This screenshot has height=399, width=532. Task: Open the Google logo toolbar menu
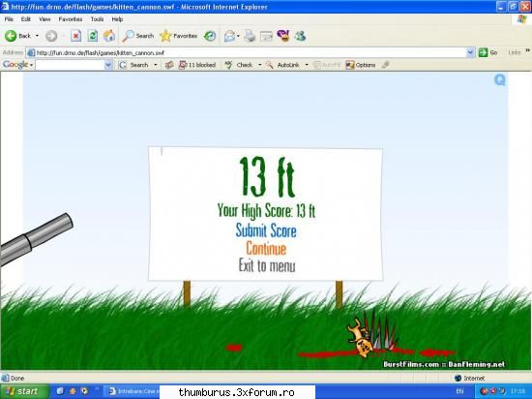(17, 65)
